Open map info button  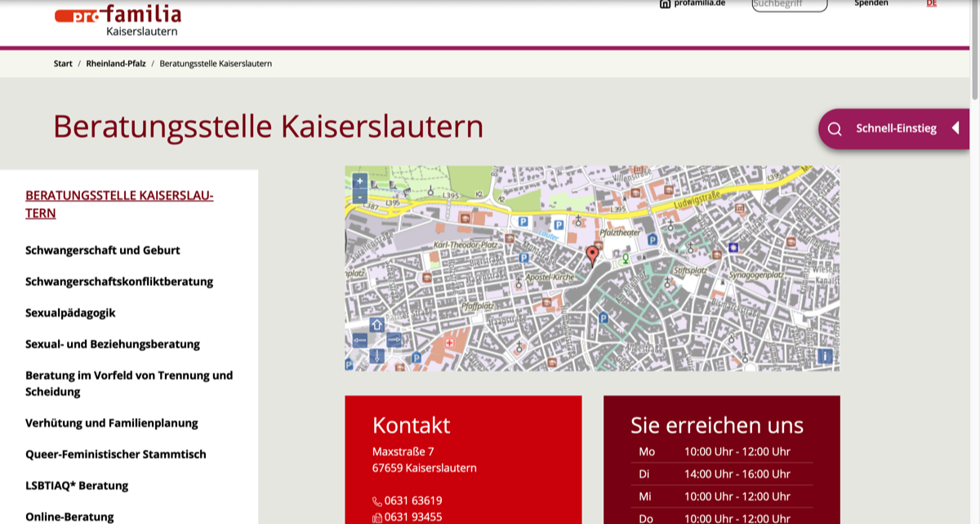click(825, 356)
